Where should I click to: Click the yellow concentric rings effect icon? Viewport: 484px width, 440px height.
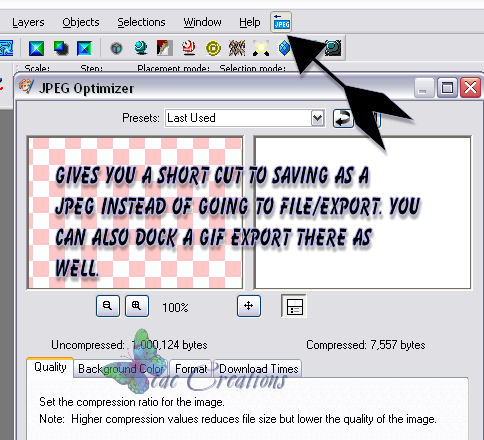(213, 48)
